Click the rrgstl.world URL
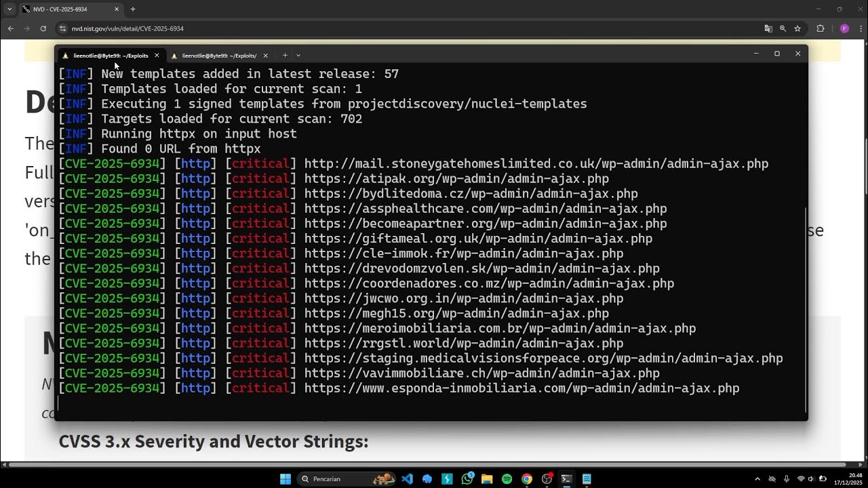 tap(464, 343)
